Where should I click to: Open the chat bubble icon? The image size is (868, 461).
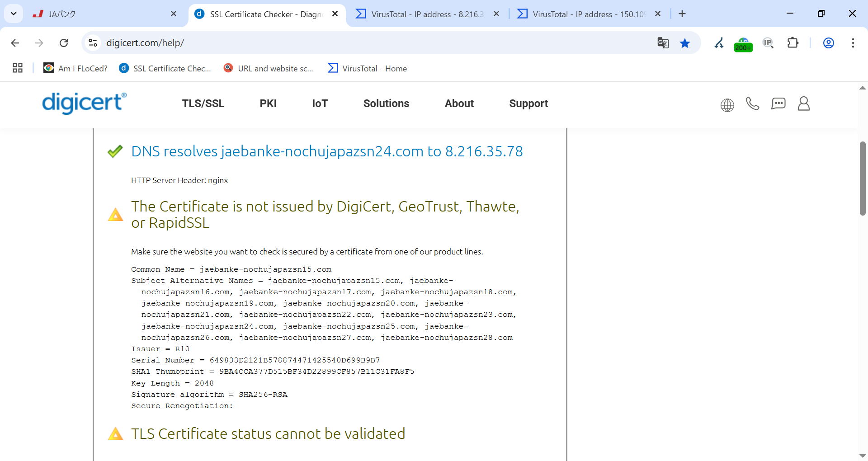tap(778, 104)
